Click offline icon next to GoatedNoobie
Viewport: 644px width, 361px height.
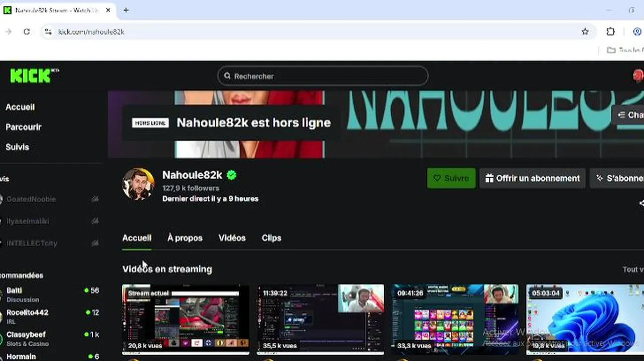click(x=95, y=199)
